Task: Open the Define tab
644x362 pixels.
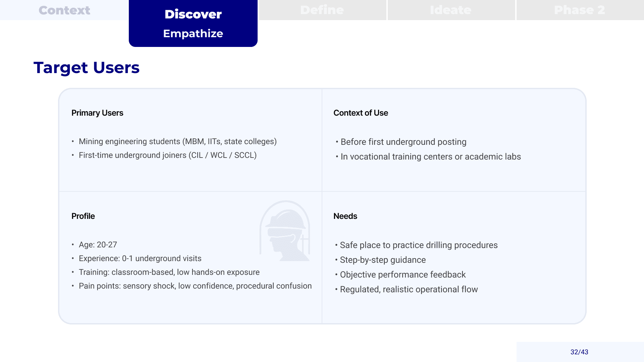Action: click(322, 10)
